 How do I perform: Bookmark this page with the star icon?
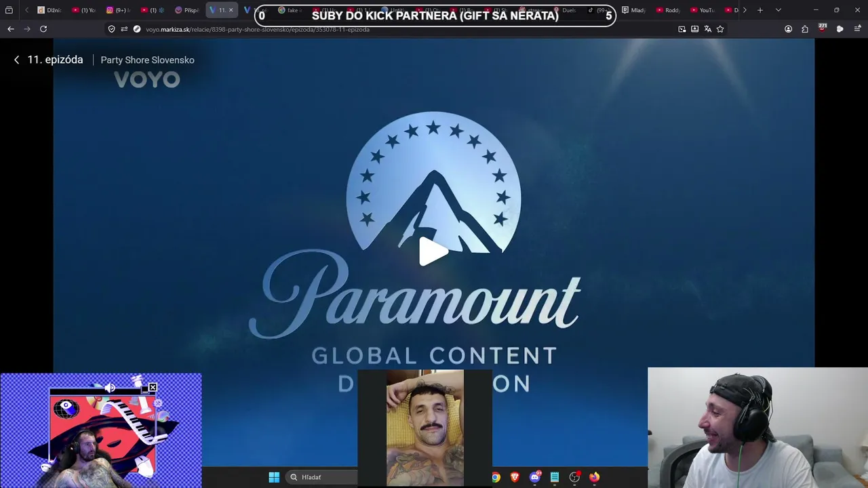tap(720, 29)
